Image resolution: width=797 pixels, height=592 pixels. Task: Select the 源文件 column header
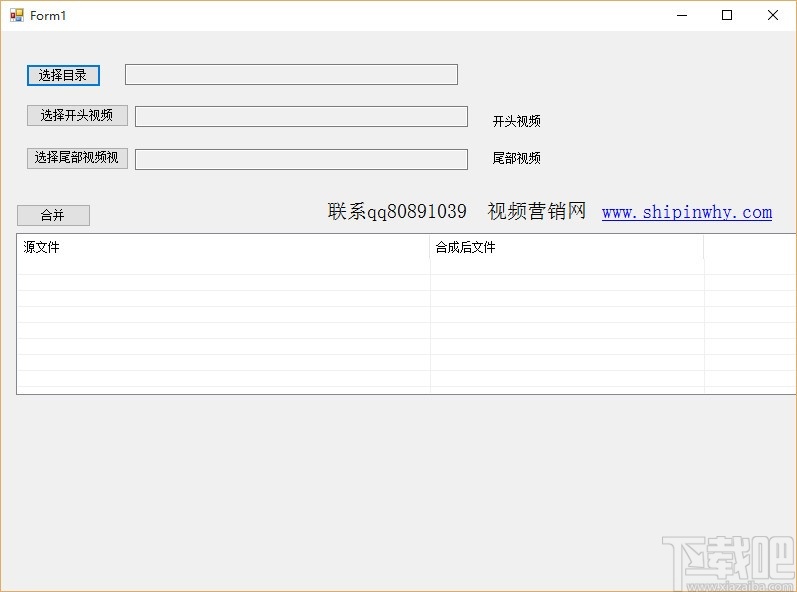(224, 247)
